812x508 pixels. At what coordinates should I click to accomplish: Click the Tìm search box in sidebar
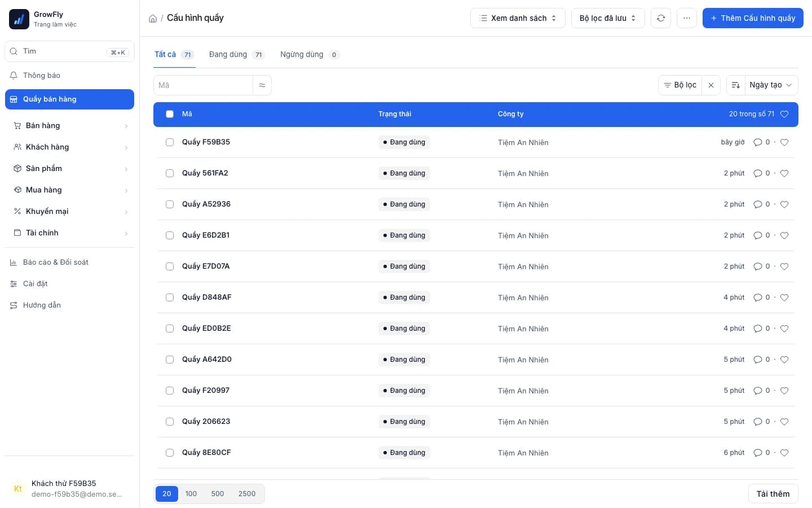pos(69,51)
